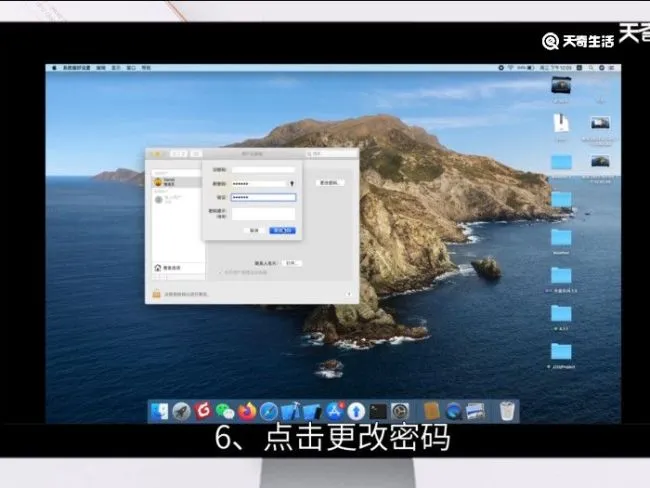
Task: Click the Apple menu logo
Action: click(x=54, y=68)
